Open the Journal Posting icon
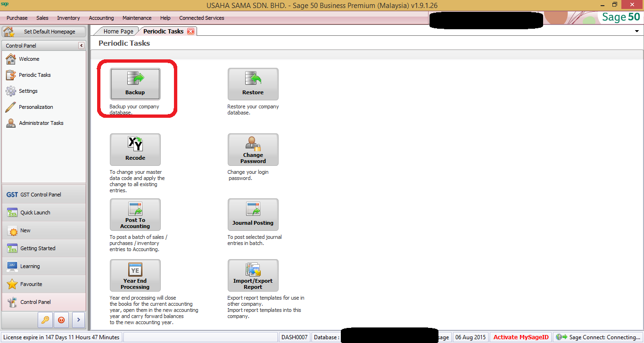644x343 pixels. [253, 214]
